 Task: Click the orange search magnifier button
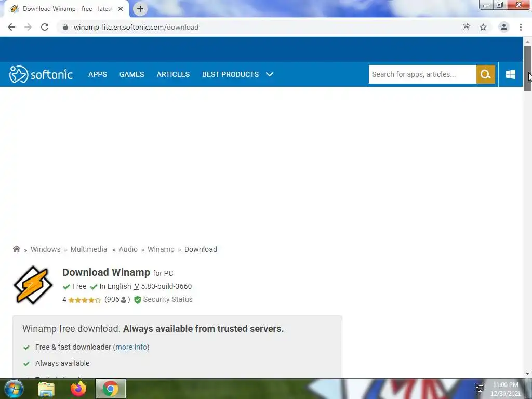click(x=486, y=74)
